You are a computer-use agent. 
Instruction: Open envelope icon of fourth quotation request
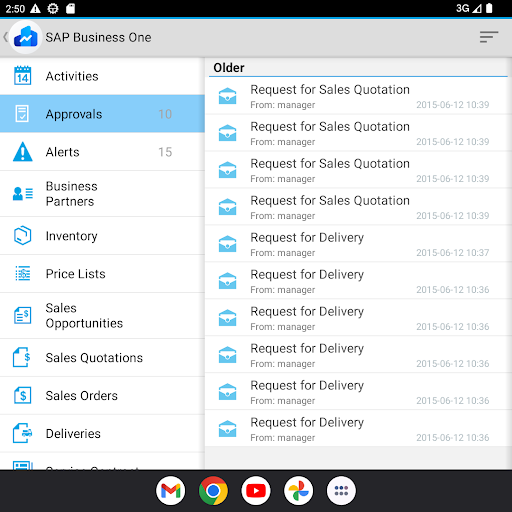[x=227, y=207]
